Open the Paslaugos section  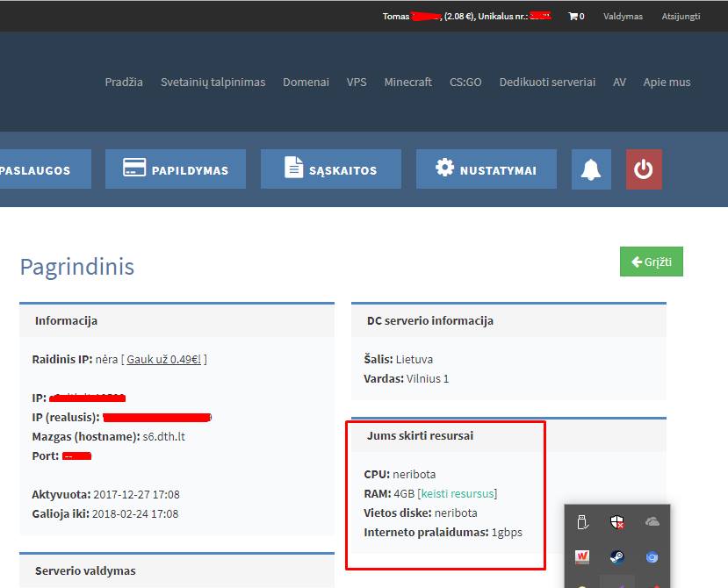40,169
